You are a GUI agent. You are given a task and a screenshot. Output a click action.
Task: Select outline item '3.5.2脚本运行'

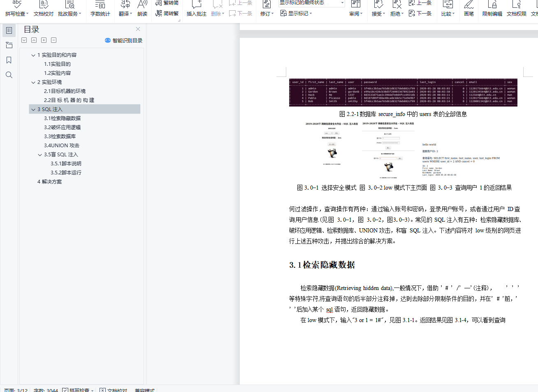pyautogui.click(x=66, y=173)
